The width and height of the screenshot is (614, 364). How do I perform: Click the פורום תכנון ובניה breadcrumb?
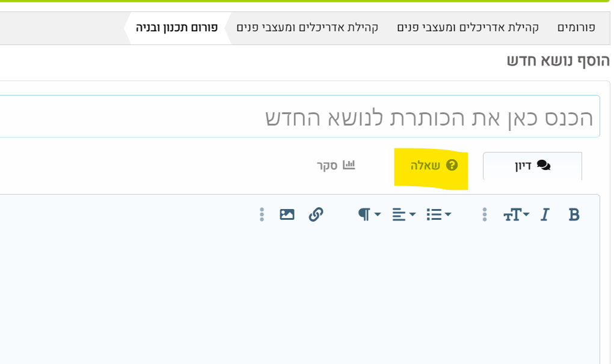coord(177,28)
